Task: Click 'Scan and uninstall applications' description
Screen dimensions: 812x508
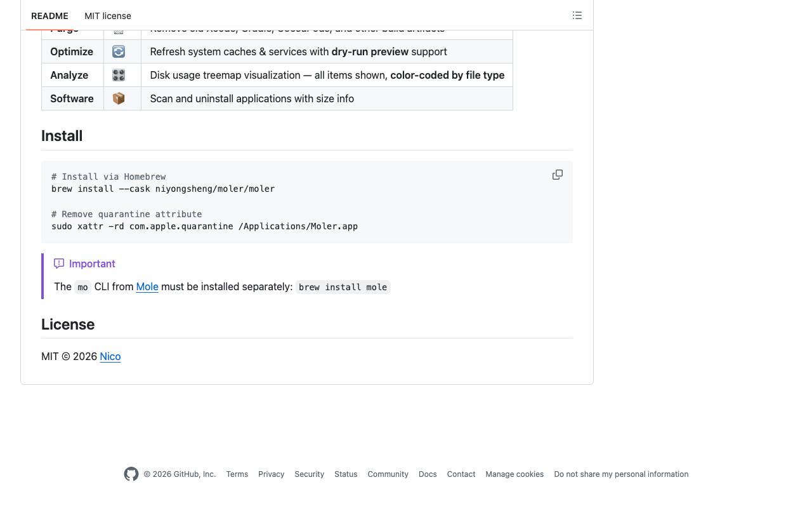Action: (252, 98)
